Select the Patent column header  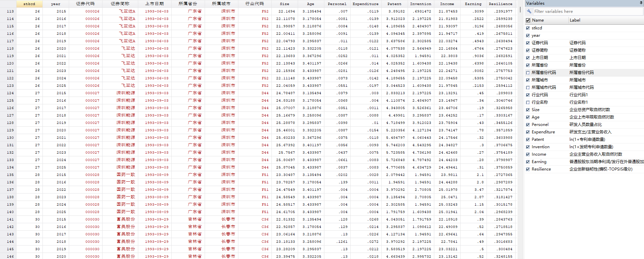[x=394, y=4]
